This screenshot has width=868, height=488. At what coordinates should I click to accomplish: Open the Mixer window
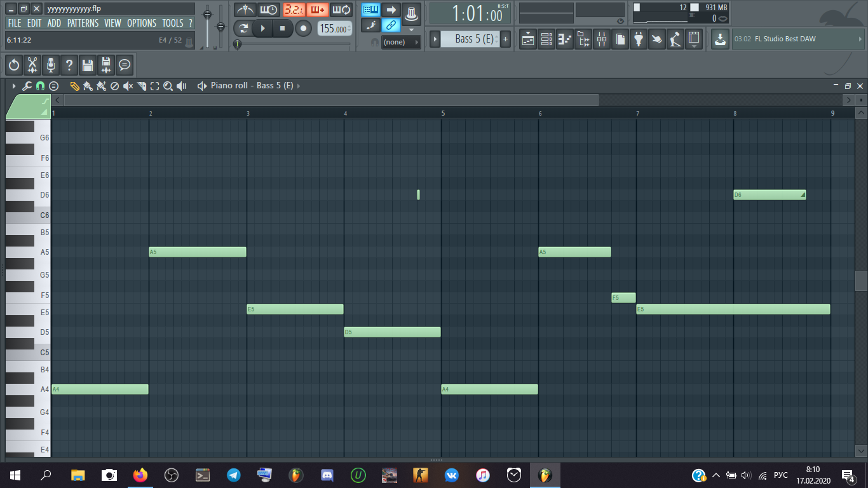tap(601, 39)
